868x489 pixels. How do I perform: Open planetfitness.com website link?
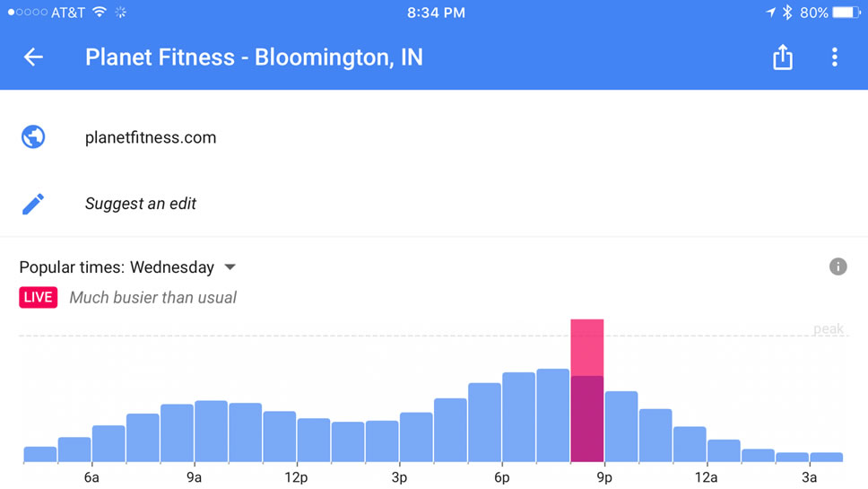coord(151,137)
